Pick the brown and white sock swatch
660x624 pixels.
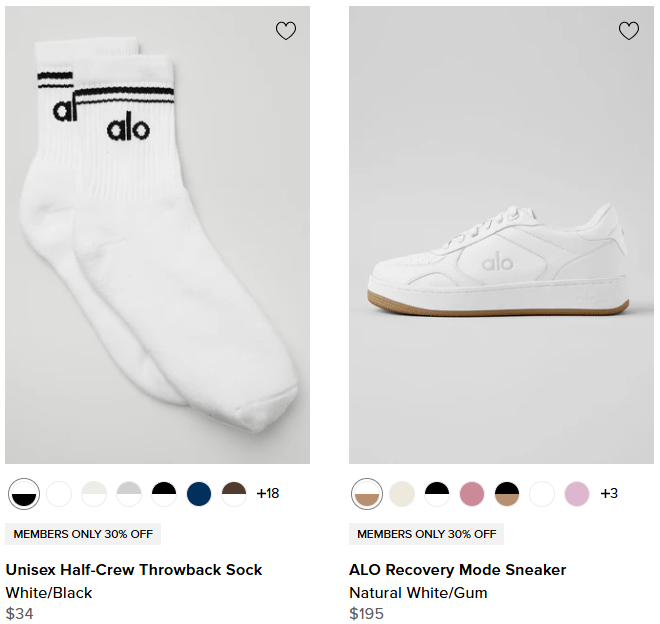coord(234,493)
